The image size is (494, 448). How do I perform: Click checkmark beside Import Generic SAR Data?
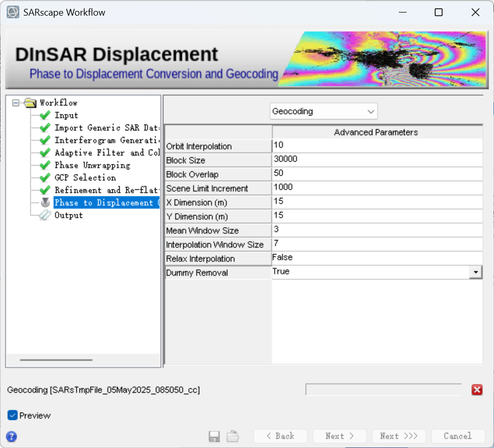click(x=45, y=127)
